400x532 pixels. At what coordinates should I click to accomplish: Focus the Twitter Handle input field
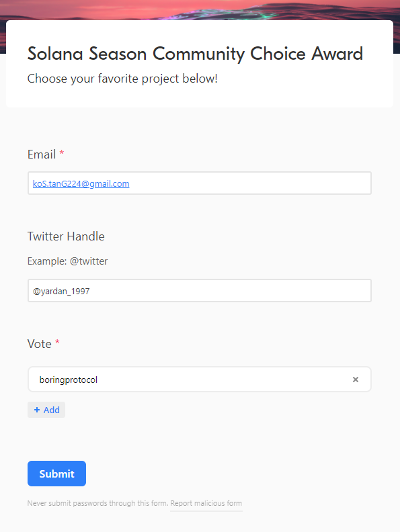point(199,291)
